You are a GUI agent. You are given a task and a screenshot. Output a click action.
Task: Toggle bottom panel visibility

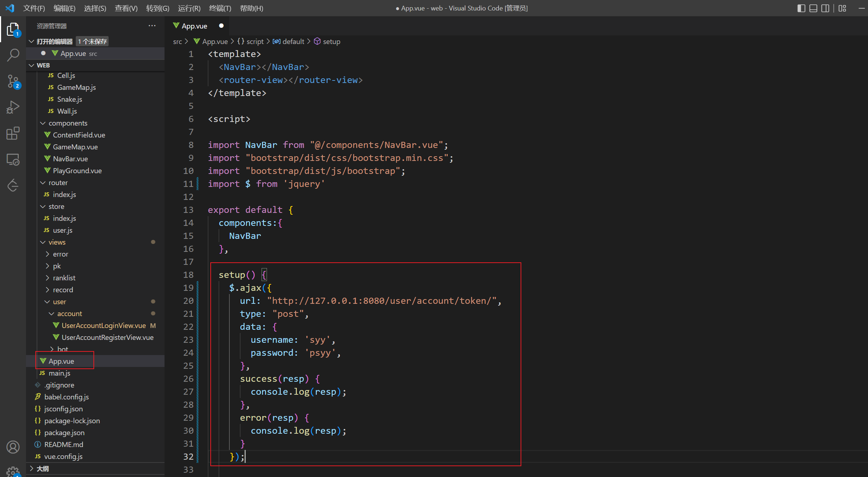click(x=813, y=8)
